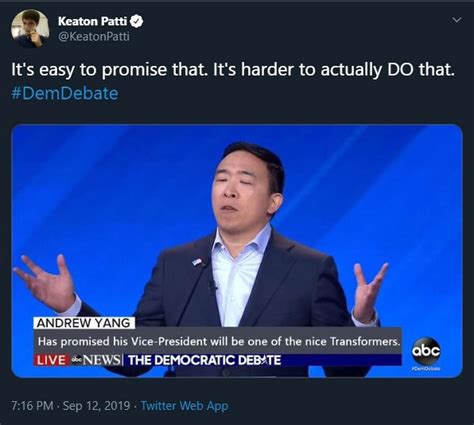
Task: Open the #DemDebate hashtag in tweet text
Action: click(65, 93)
